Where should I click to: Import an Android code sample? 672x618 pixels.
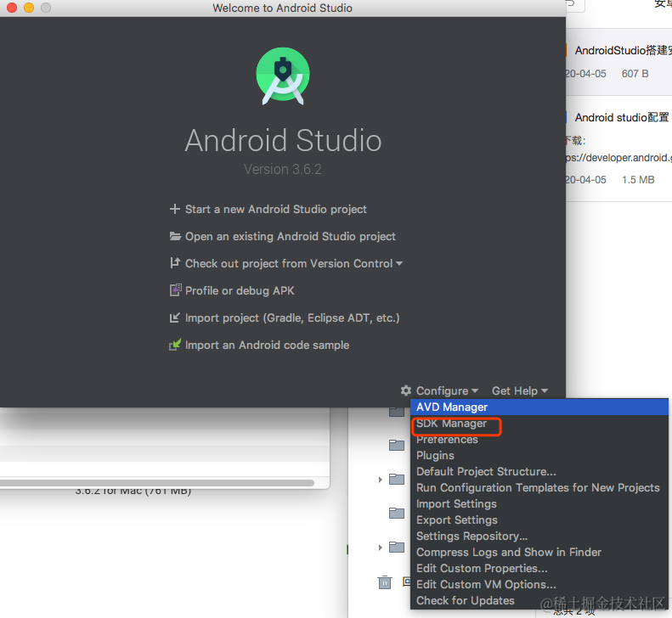coord(267,346)
